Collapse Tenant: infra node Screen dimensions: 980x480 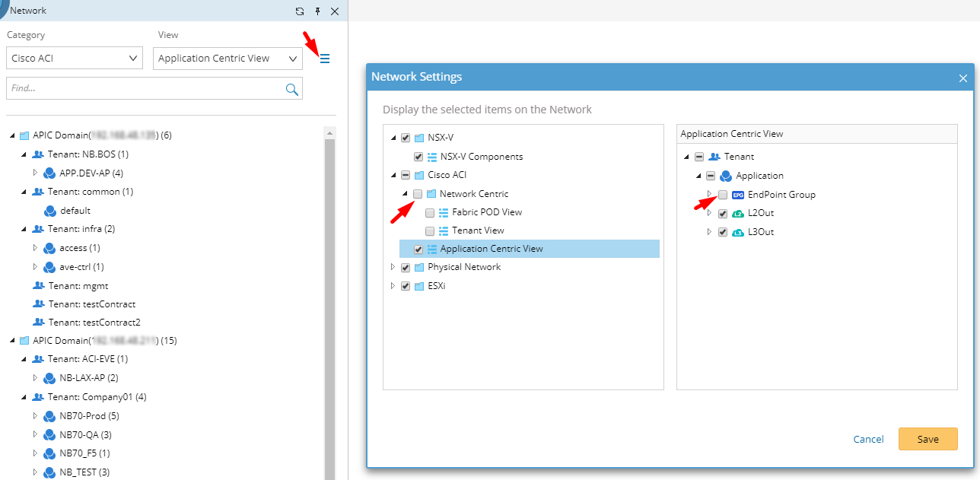(x=24, y=229)
